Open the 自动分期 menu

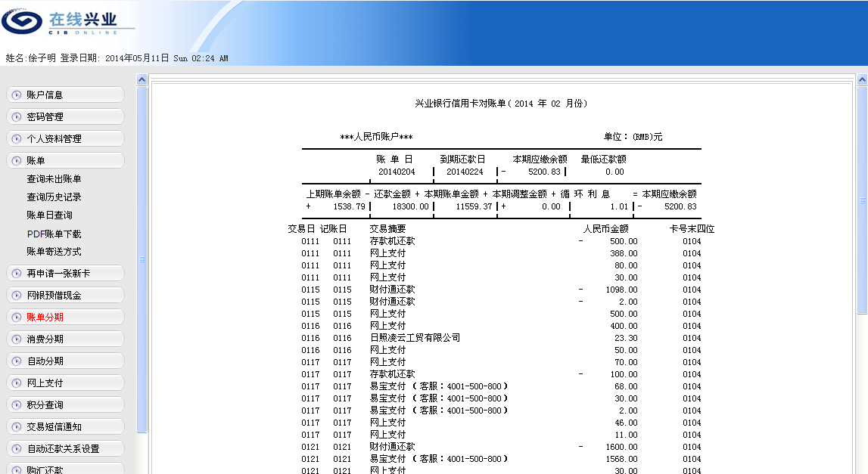[x=65, y=361]
